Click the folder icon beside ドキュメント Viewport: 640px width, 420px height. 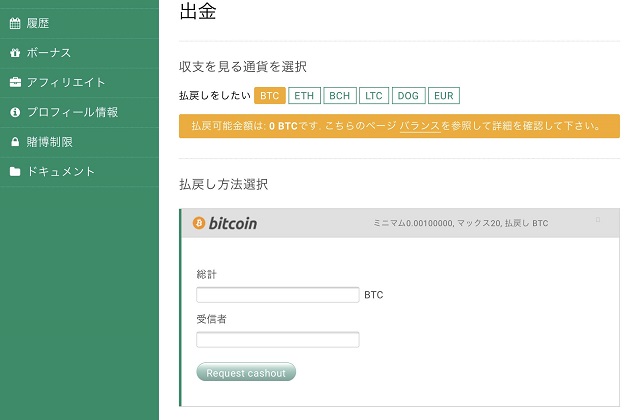coord(15,171)
